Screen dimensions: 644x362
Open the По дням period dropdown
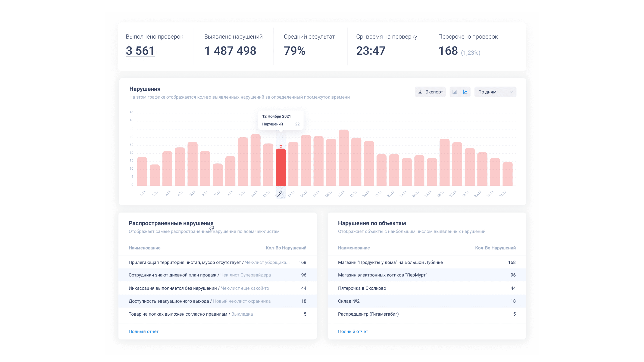tap(495, 92)
